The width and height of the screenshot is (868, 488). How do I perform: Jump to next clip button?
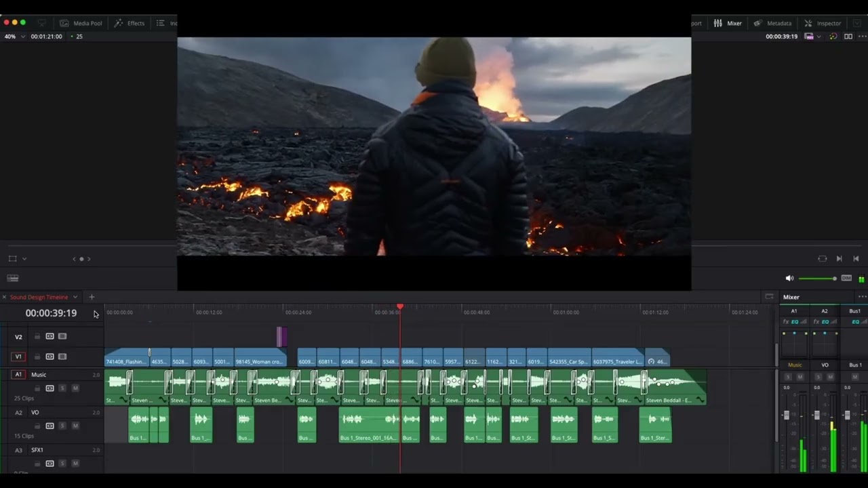point(840,259)
